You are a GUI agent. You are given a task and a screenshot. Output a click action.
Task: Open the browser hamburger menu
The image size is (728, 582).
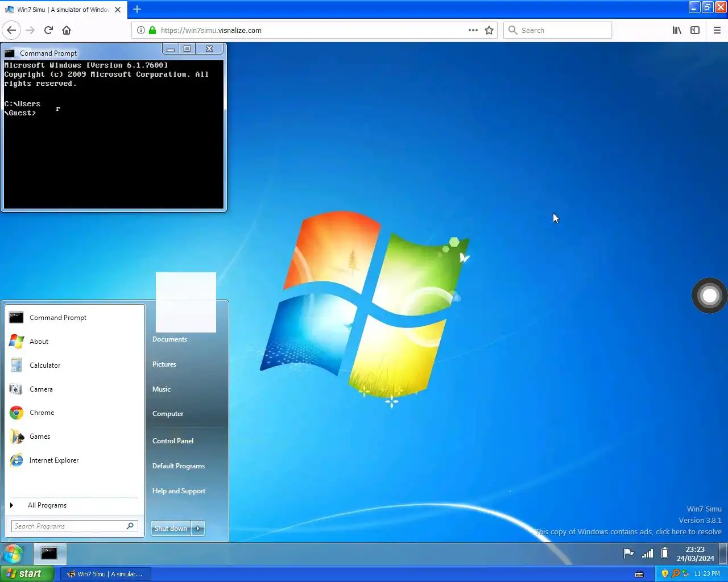[717, 30]
